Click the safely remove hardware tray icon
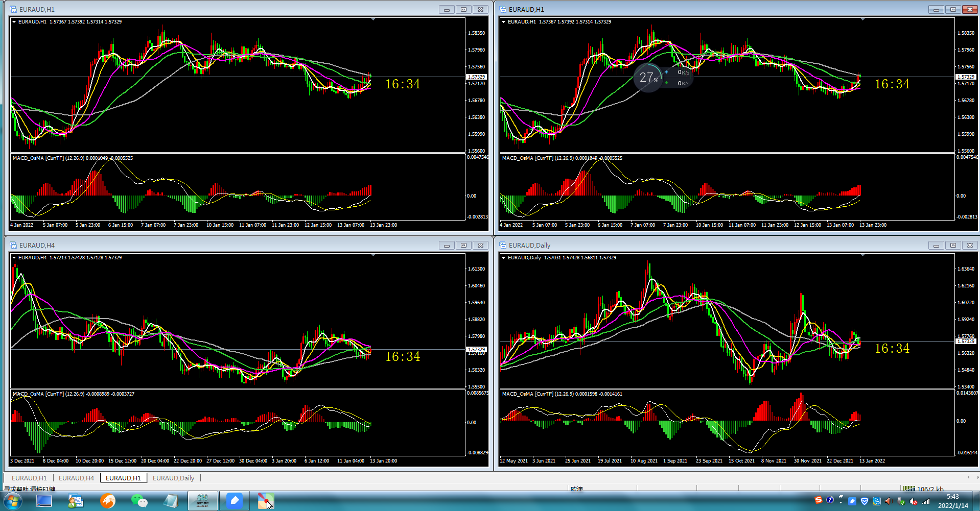980x511 pixels. [x=901, y=501]
